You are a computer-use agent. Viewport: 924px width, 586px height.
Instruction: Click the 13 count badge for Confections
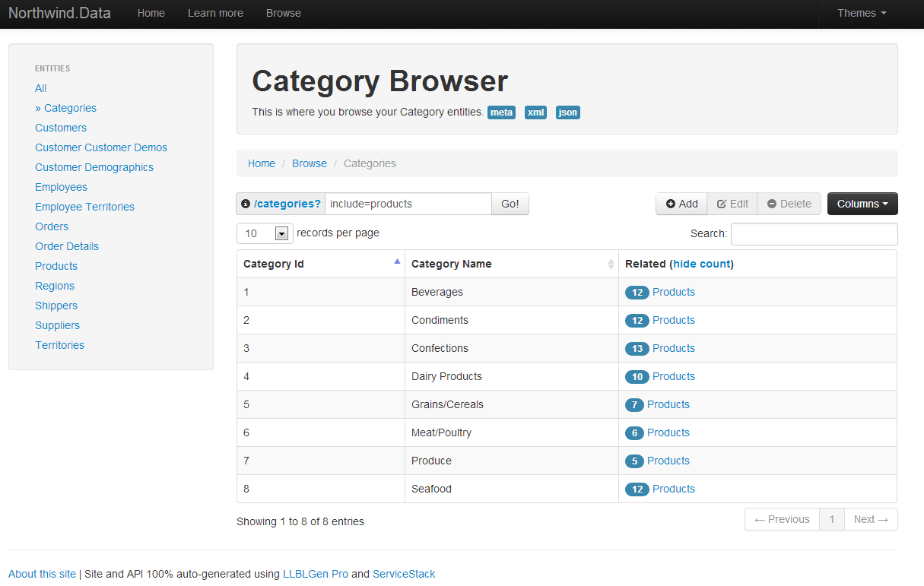637,349
